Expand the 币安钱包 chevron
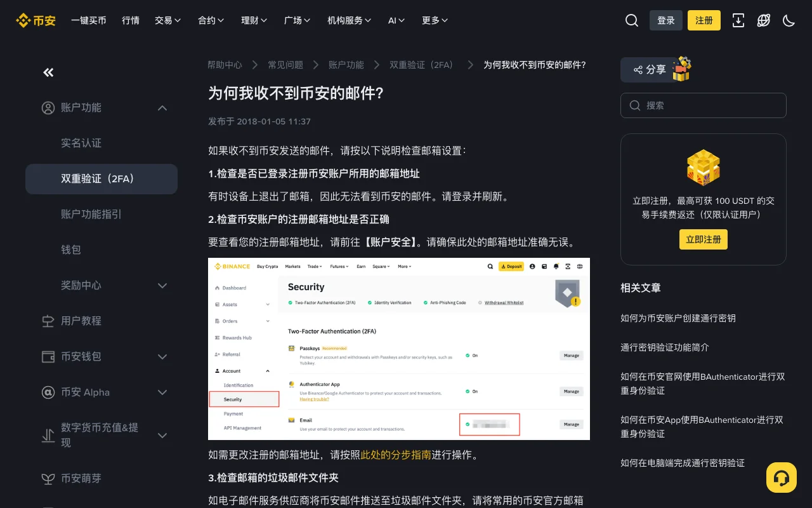The width and height of the screenshot is (812, 508). tap(162, 357)
